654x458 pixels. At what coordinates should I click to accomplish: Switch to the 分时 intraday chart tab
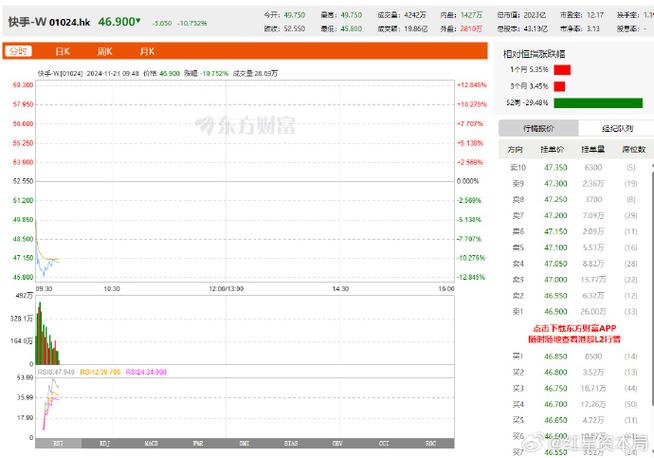[18, 51]
